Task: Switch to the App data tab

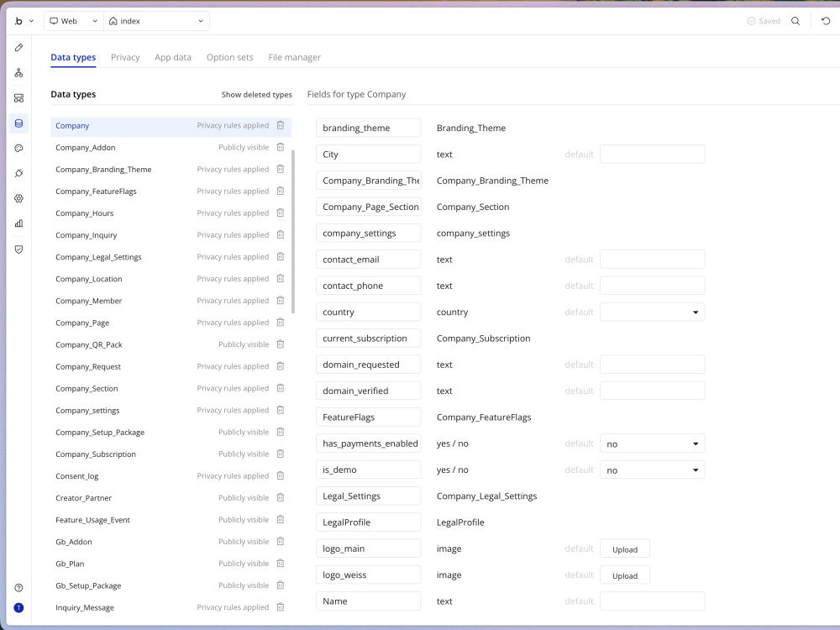Action: click(173, 57)
